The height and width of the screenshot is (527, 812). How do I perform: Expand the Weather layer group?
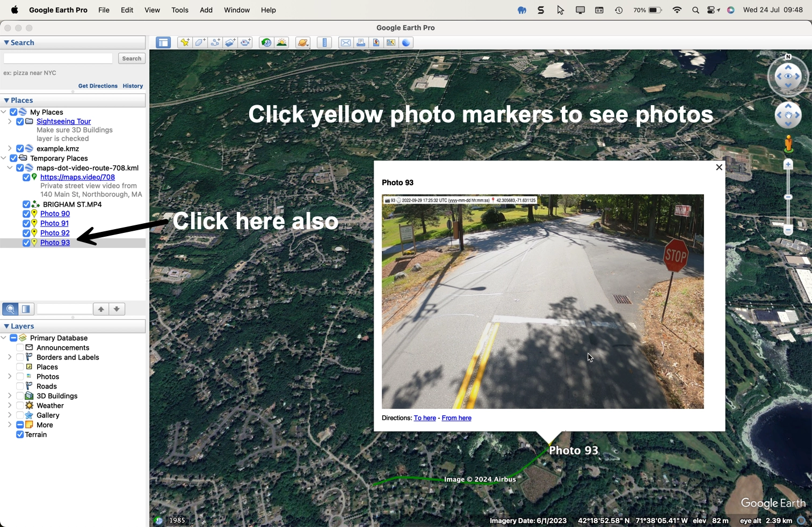click(x=10, y=406)
